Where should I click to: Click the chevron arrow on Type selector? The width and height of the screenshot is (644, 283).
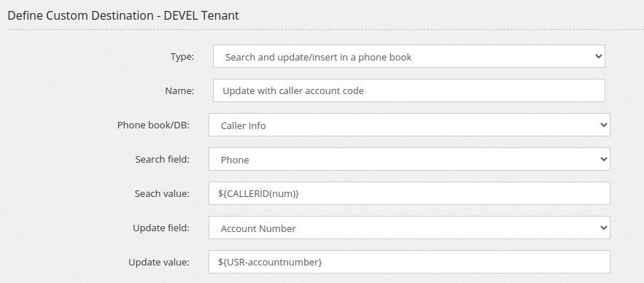598,56
